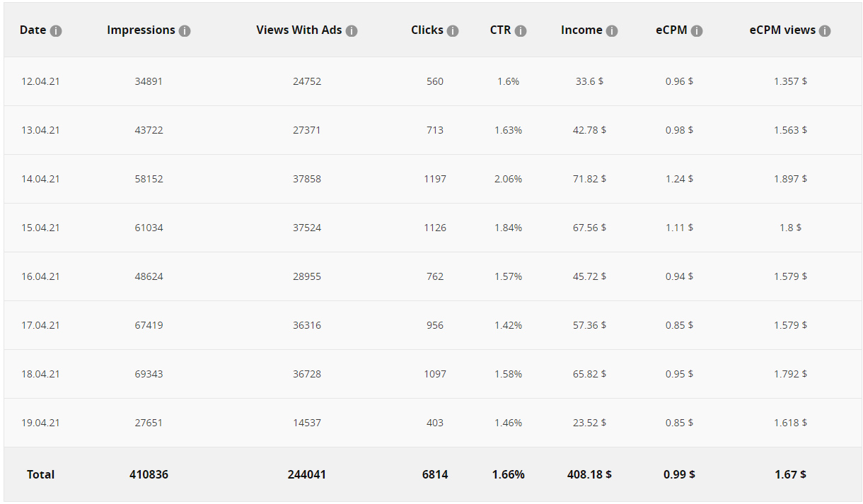Show the CTR info tooltip icon
This screenshot has height=504, width=863.
pyautogui.click(x=521, y=31)
